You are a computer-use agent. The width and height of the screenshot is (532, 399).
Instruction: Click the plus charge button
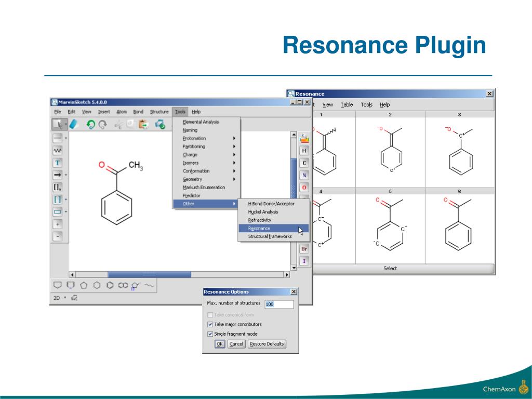point(57,224)
